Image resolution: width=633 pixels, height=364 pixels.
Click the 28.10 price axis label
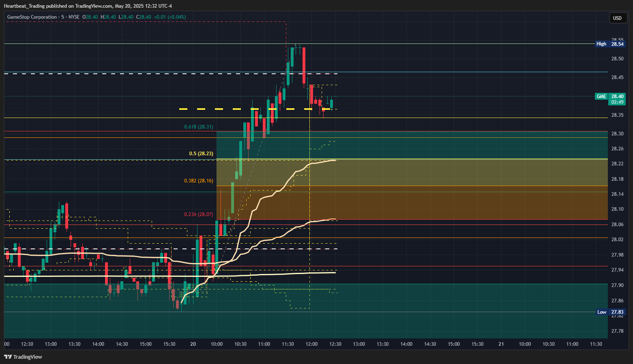point(617,209)
